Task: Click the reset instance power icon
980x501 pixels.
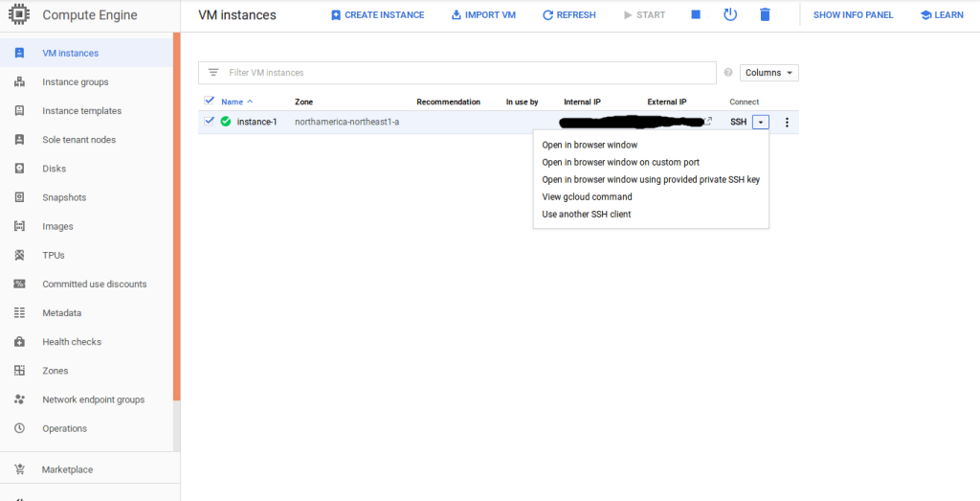Action: [730, 15]
